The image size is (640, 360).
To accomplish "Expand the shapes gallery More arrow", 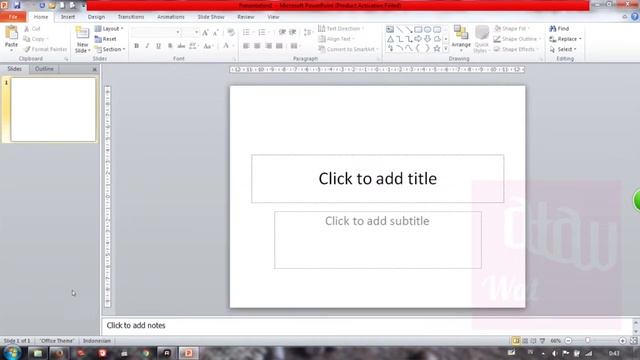I will 446,49.
